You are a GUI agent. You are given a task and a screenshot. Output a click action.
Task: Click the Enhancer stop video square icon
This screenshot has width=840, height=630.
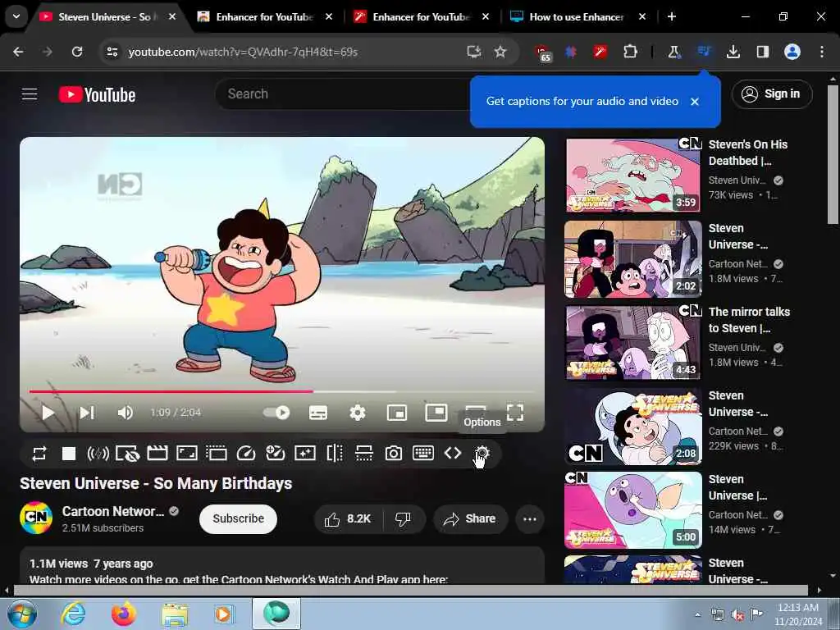tap(69, 454)
